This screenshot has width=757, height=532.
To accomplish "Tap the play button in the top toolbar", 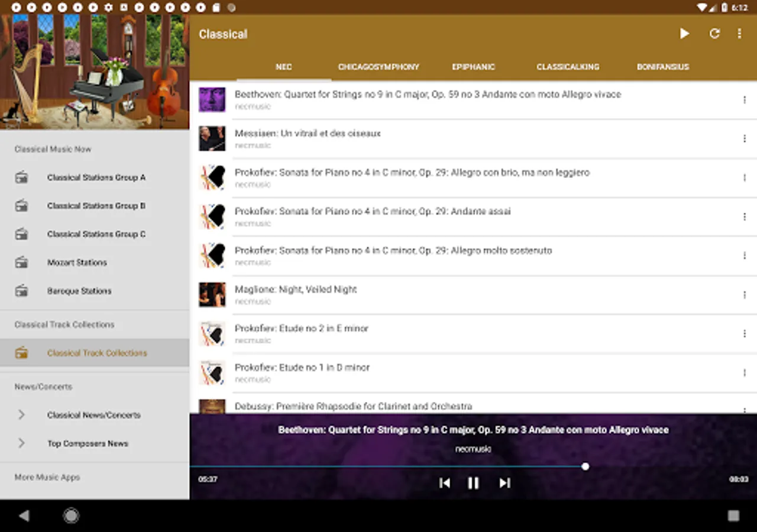I will click(684, 34).
